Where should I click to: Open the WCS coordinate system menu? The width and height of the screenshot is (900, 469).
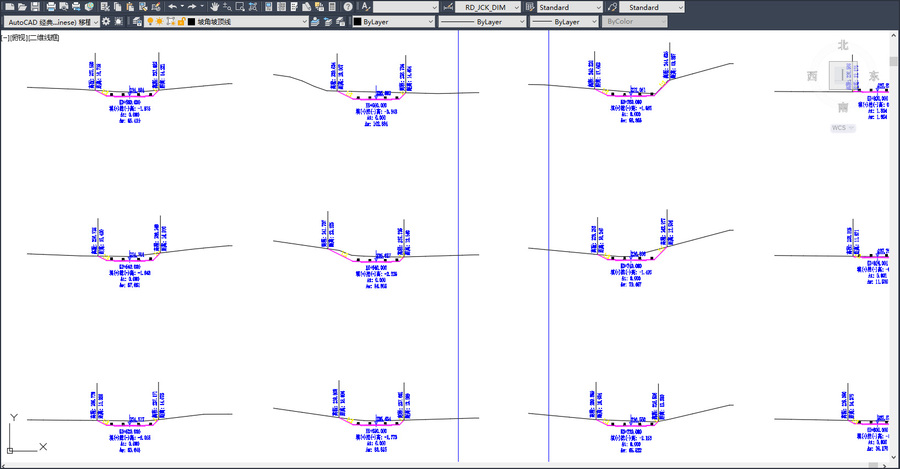(843, 128)
